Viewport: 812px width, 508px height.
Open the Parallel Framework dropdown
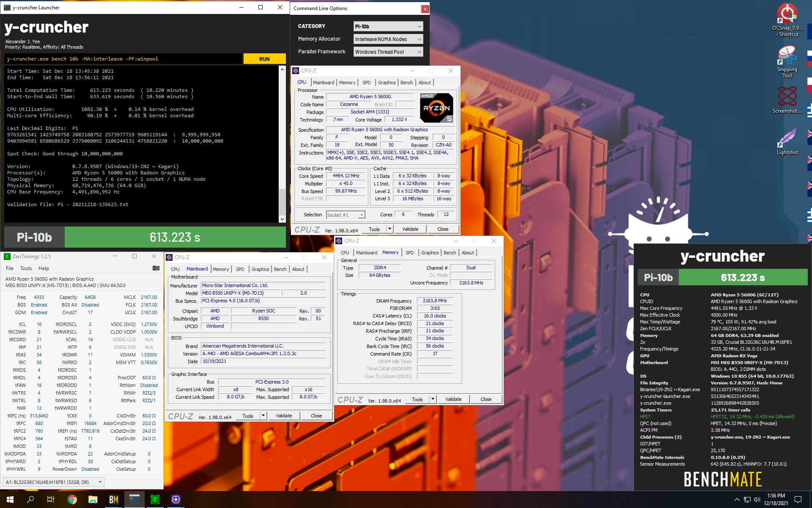(x=388, y=52)
